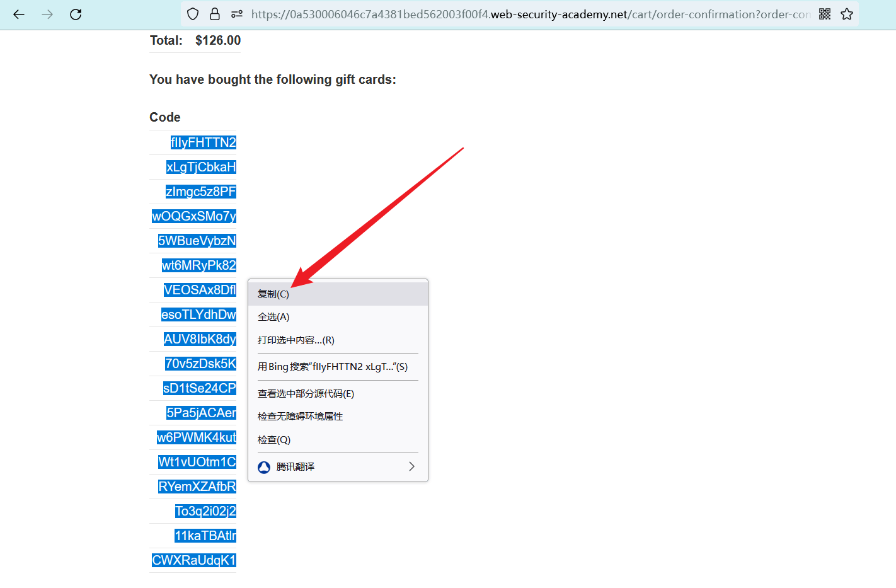
Task: Select 检查无障碍环境属性 in context menu
Action: [301, 417]
